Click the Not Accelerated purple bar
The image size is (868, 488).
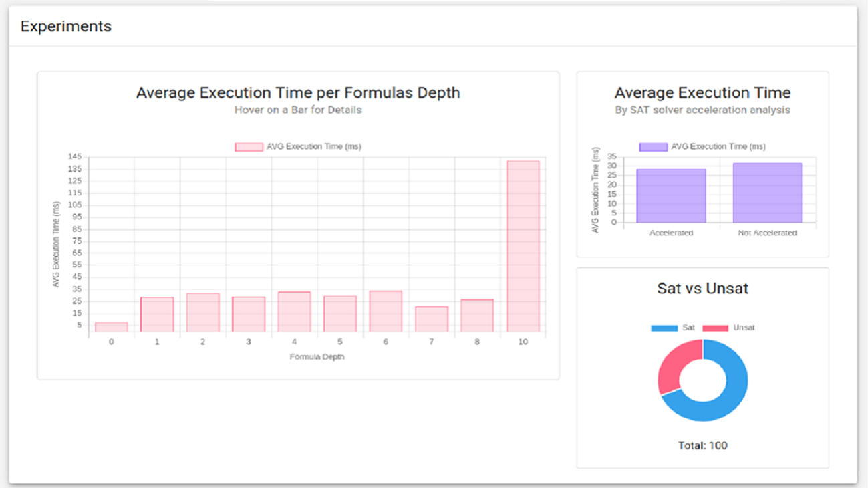pyautogui.click(x=767, y=193)
